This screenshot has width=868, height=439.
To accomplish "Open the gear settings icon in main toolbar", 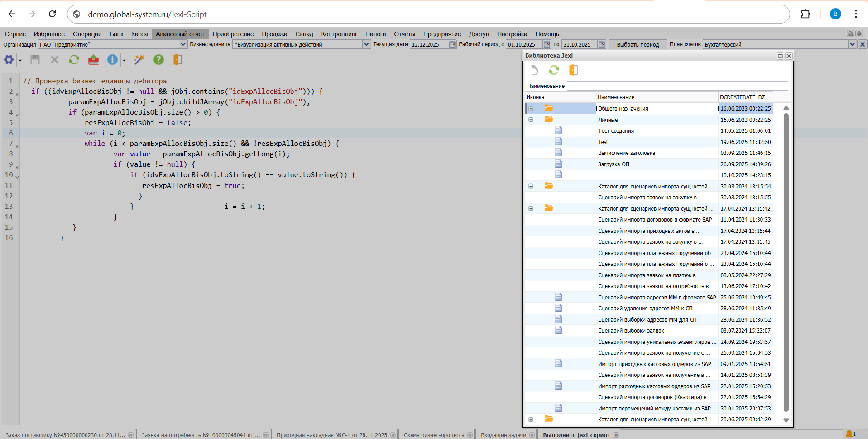I will pos(9,60).
